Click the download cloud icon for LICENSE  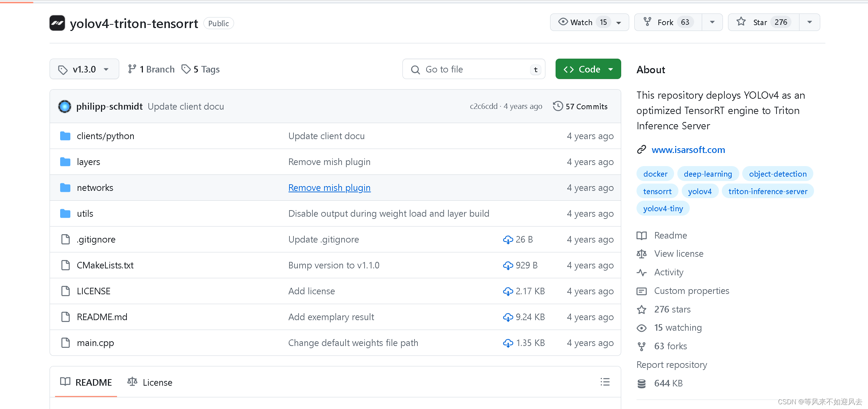508,291
